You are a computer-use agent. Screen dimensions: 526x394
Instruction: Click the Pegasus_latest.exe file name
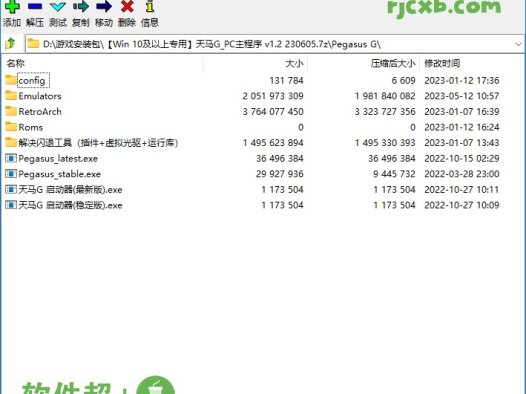pos(58,159)
